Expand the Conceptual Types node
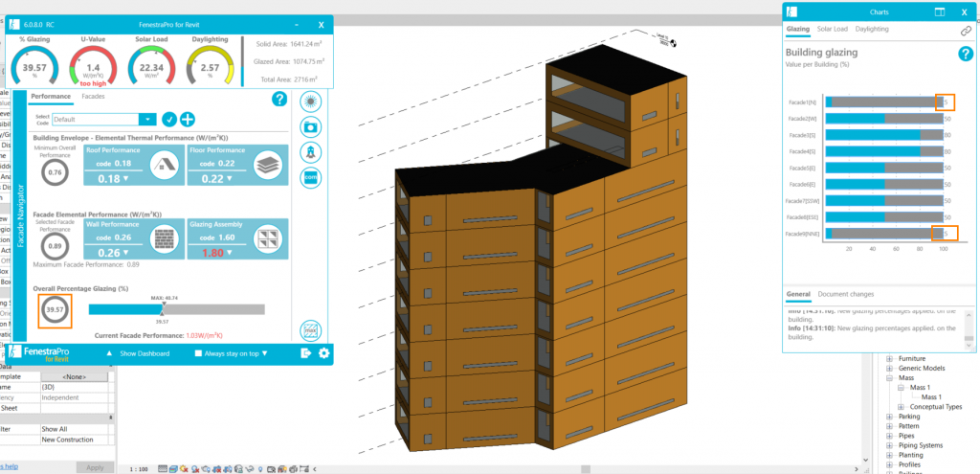This screenshot has width=980, height=474. 901,407
